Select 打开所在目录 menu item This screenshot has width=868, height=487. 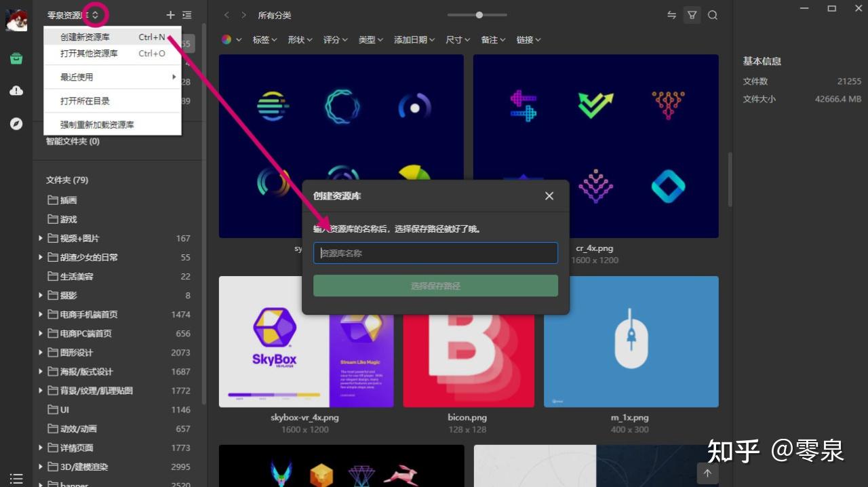point(113,101)
